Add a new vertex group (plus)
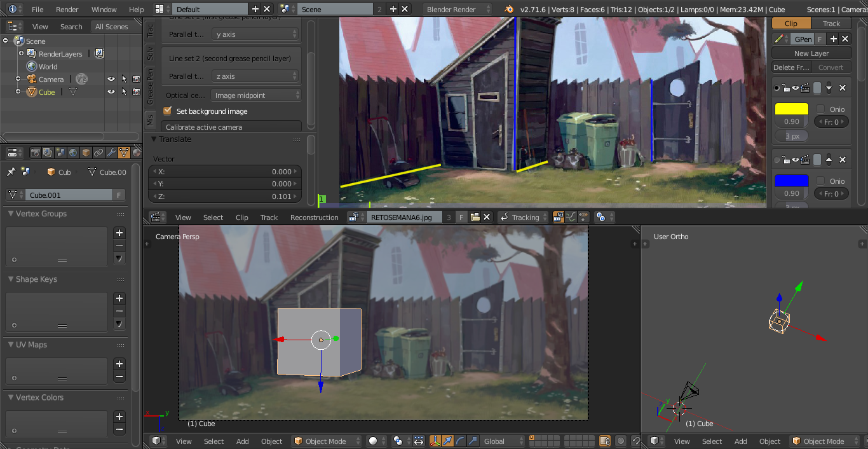This screenshot has width=868, height=449. click(119, 233)
